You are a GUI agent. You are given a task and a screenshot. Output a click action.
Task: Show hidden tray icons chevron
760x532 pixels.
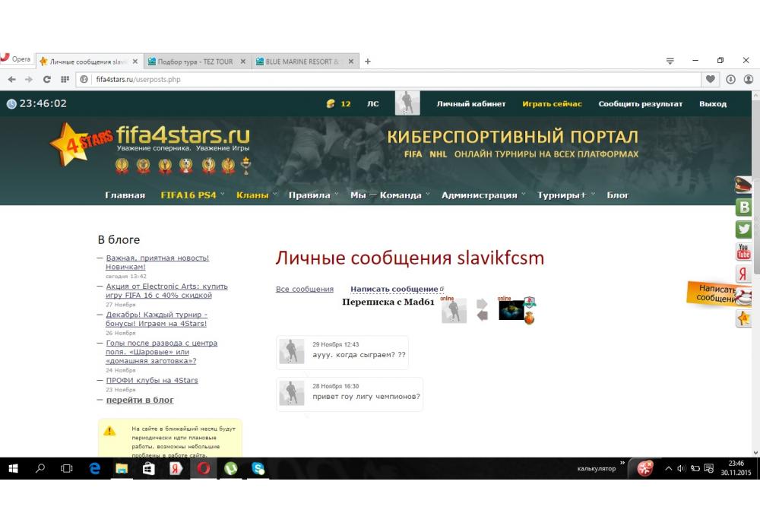click(668, 468)
